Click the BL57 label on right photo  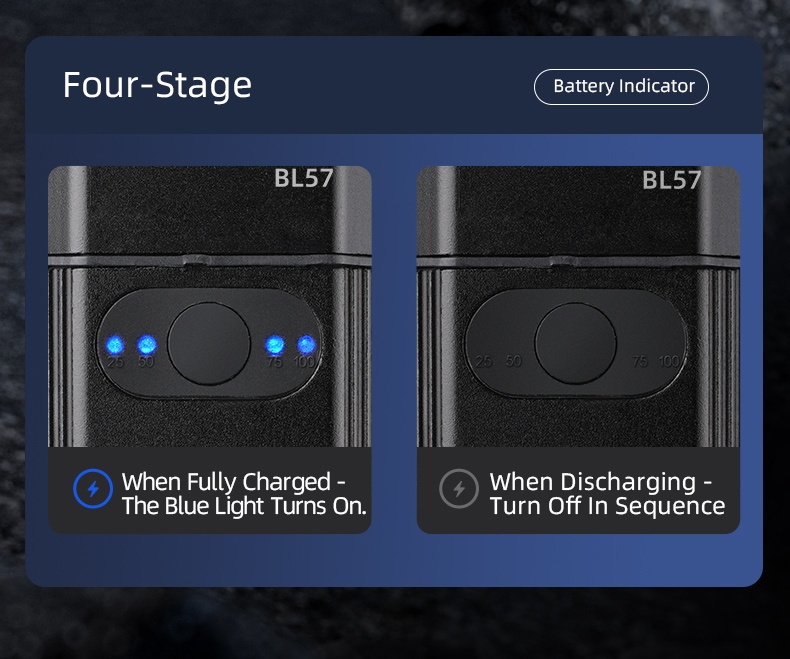(x=671, y=180)
